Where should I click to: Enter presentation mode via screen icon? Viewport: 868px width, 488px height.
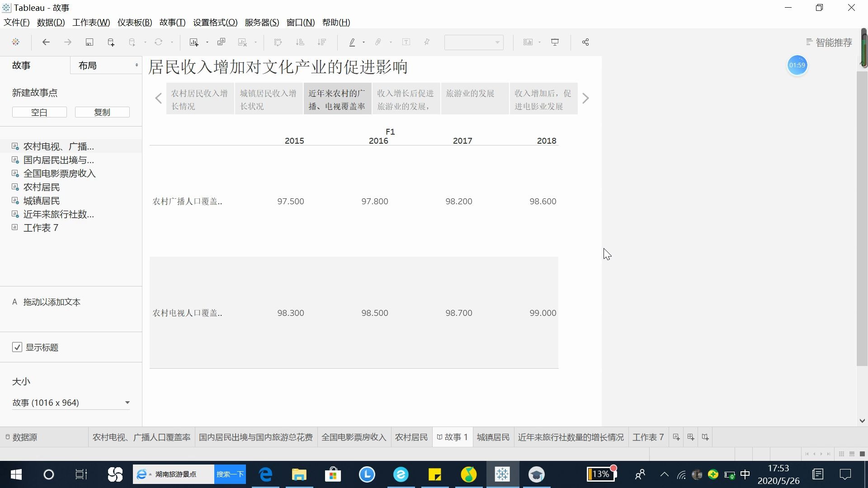[555, 42]
